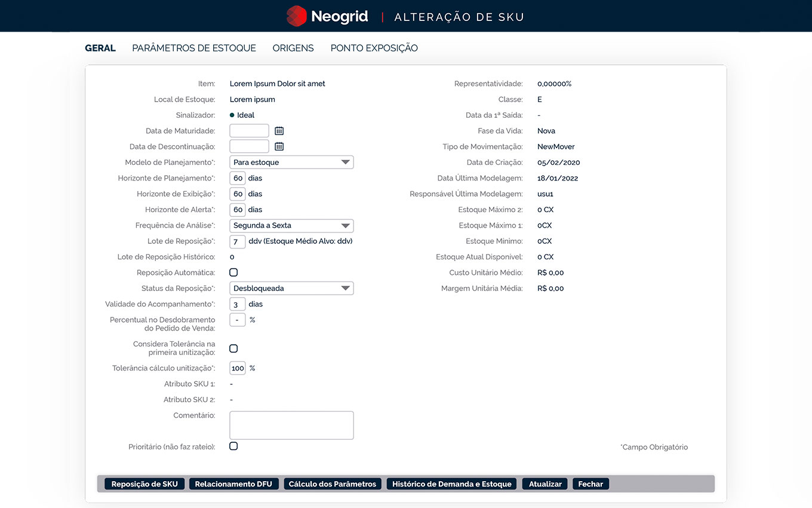
Task: Open calendar picker for Data de Maturidade
Action: tap(279, 131)
